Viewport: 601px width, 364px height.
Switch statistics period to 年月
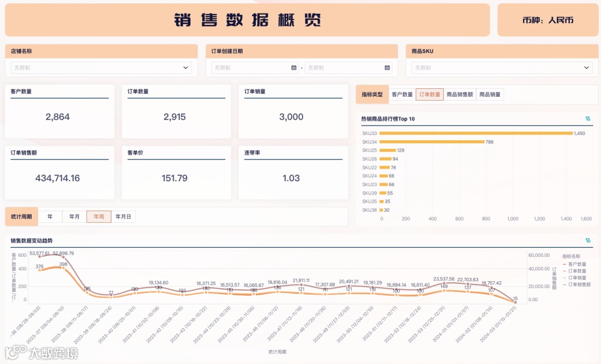pyautogui.click(x=75, y=217)
